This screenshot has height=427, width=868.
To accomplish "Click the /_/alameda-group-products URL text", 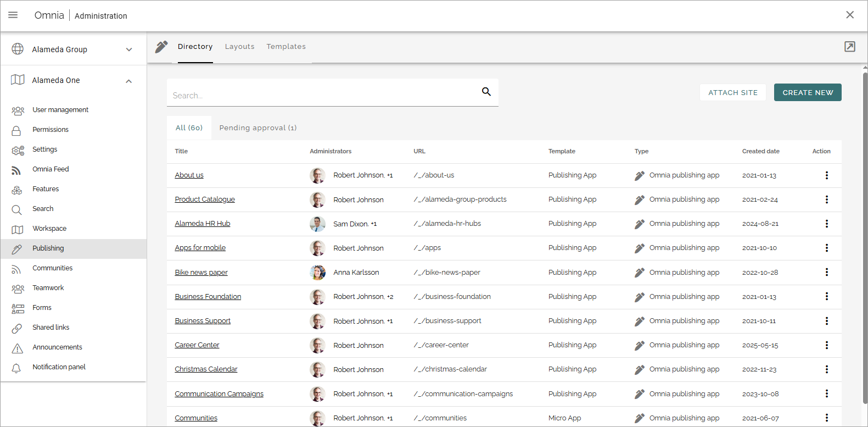I will pos(460,199).
